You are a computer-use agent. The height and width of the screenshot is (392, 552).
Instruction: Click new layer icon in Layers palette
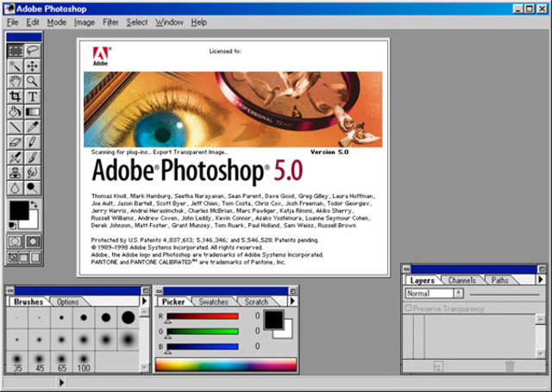pyautogui.click(x=437, y=366)
